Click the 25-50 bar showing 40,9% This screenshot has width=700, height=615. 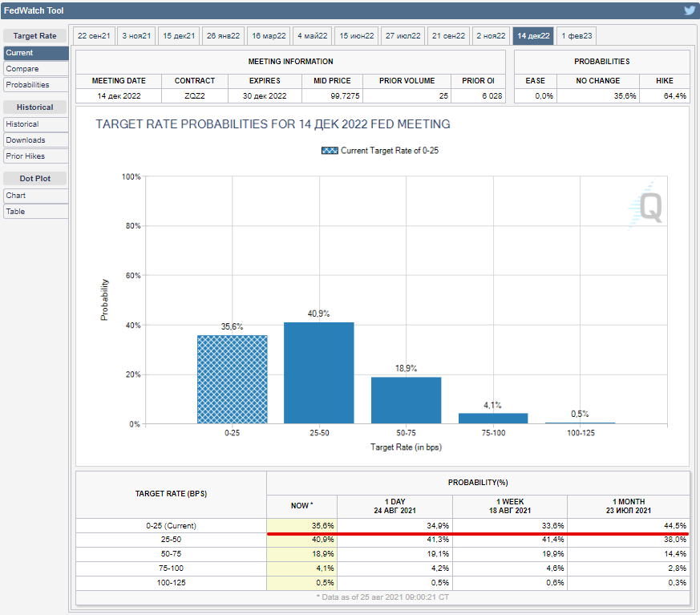click(319, 373)
